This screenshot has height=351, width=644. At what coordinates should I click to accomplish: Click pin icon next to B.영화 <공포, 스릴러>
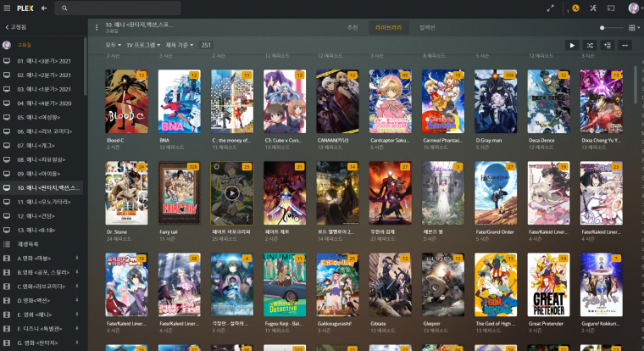(x=77, y=272)
